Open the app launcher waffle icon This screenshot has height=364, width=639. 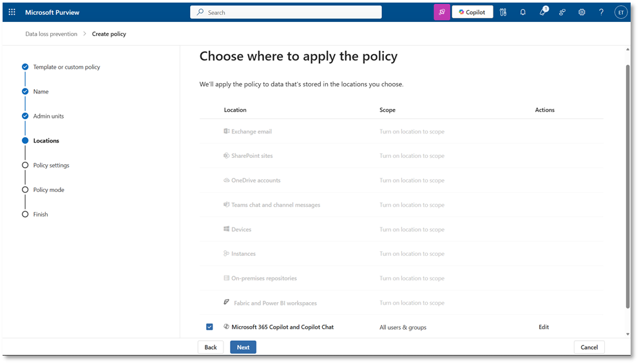[12, 12]
